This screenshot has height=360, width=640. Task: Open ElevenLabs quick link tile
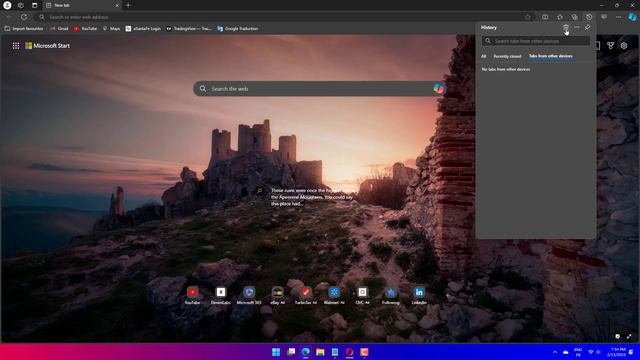coord(220,295)
